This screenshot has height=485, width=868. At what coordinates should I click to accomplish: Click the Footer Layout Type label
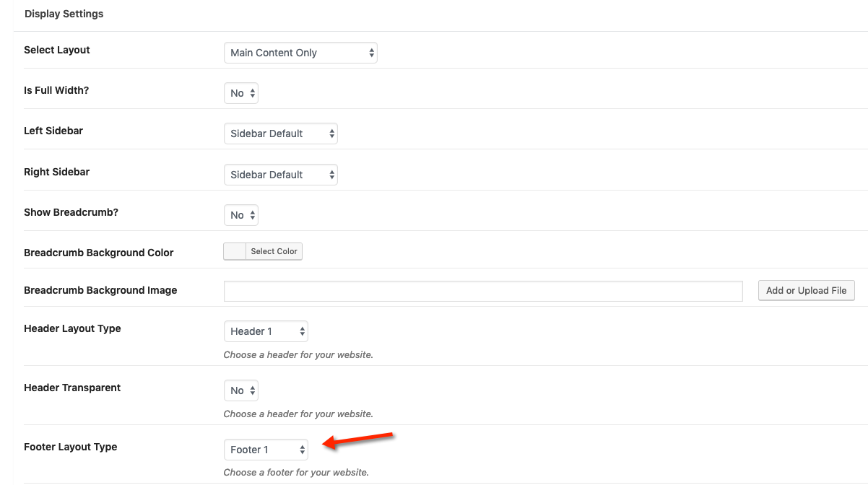71,447
